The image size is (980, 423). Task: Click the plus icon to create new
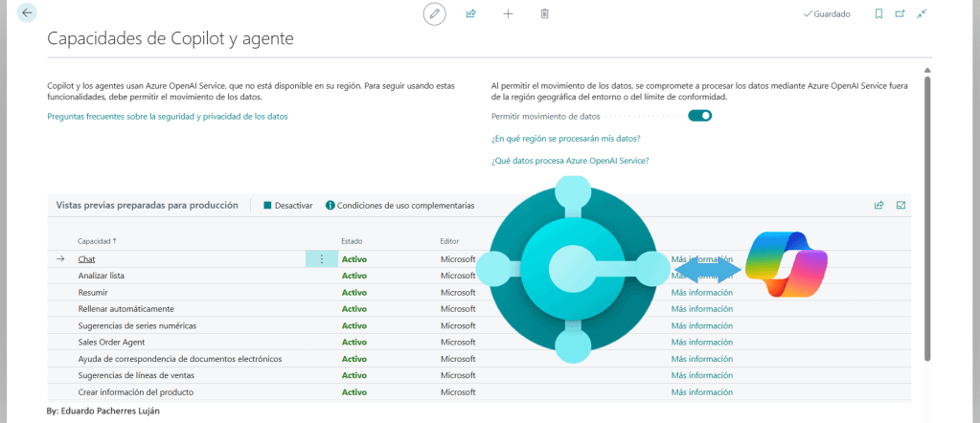[x=508, y=13]
